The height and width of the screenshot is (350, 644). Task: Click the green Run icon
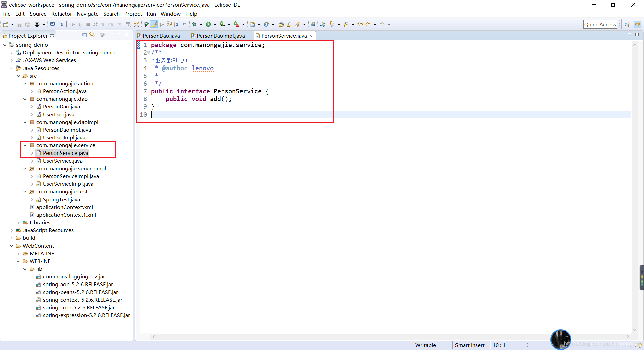(x=208, y=24)
